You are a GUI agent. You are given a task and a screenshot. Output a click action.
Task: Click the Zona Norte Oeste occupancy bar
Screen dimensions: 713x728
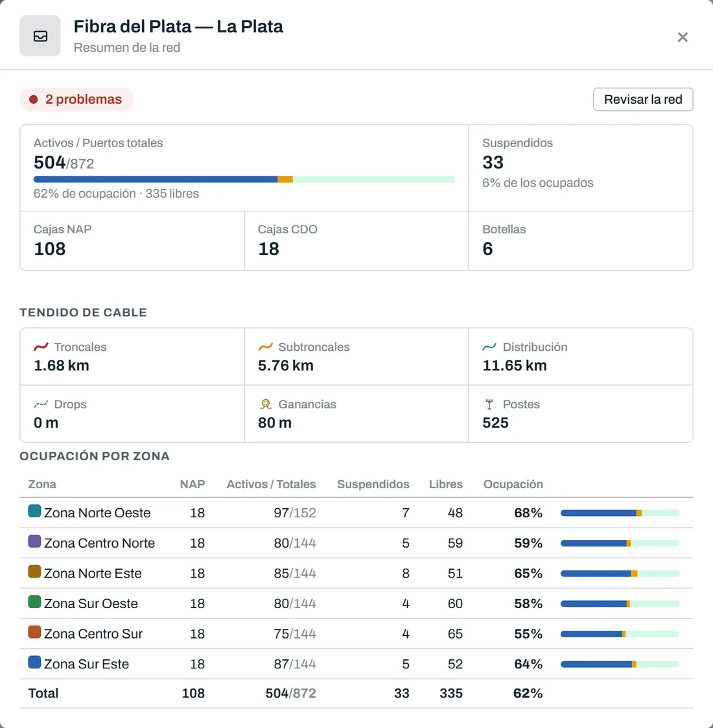pyautogui.click(x=620, y=513)
